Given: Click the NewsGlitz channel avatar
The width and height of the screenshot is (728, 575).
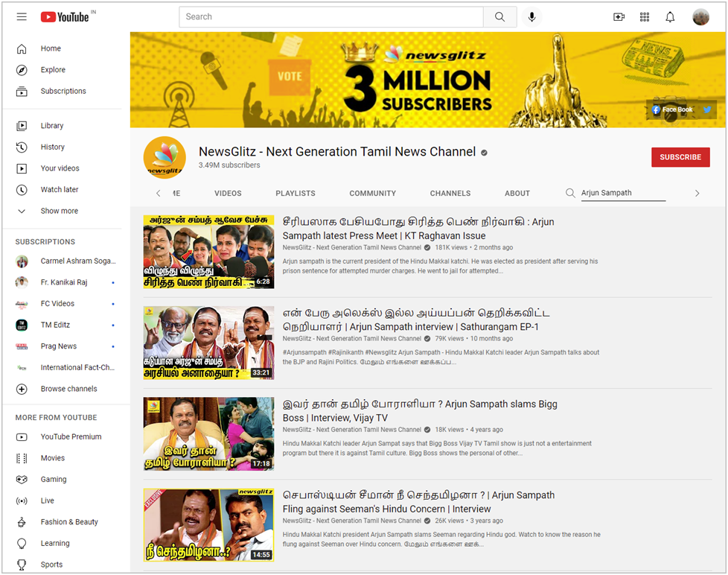Looking at the screenshot, I should [165, 157].
